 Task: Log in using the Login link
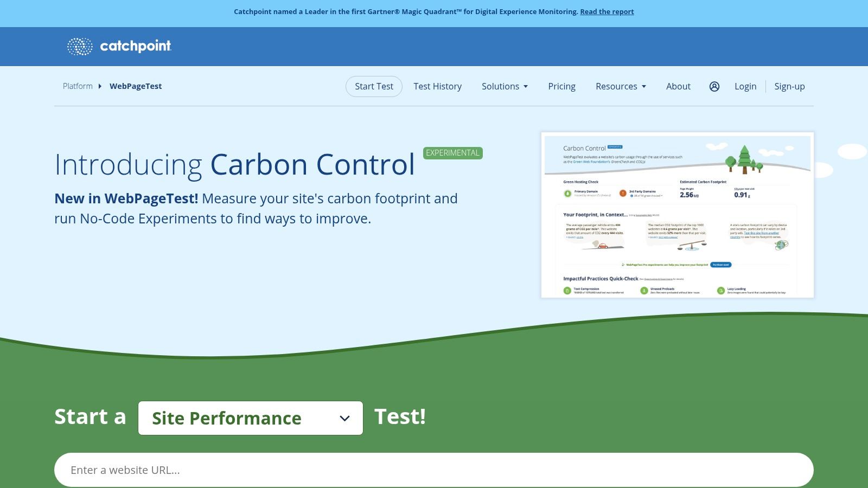[x=745, y=86]
